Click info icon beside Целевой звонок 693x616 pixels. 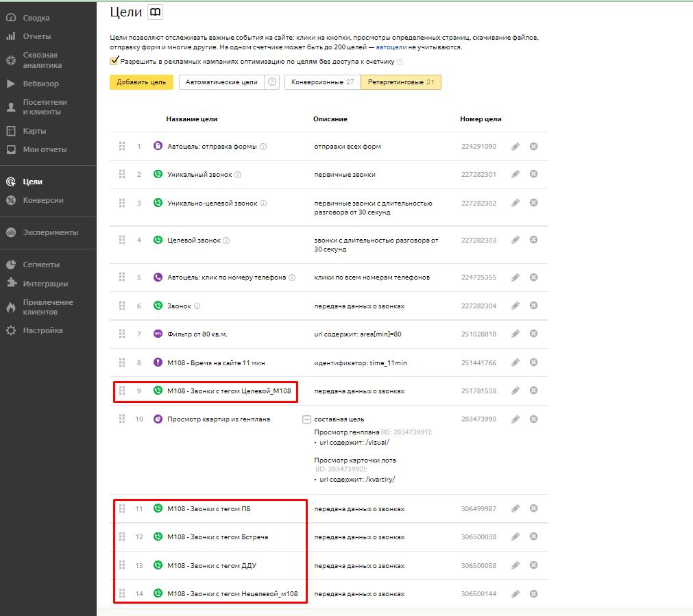coord(227,241)
